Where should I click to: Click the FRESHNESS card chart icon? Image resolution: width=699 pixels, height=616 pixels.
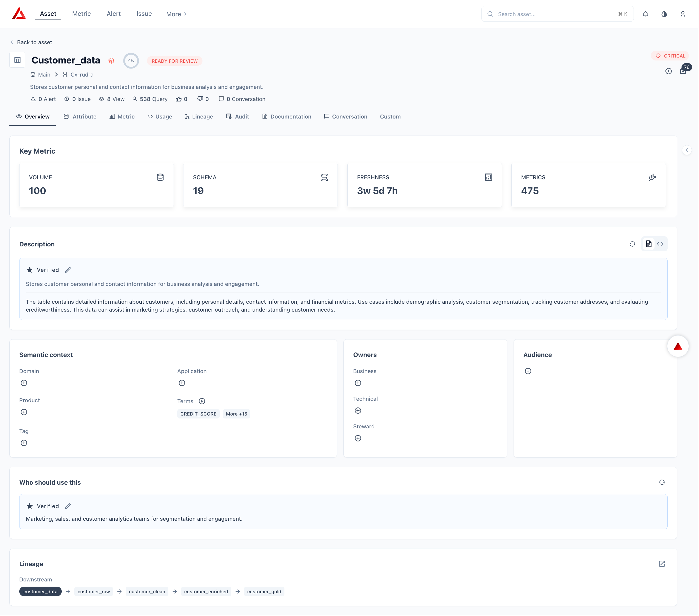[x=489, y=178]
